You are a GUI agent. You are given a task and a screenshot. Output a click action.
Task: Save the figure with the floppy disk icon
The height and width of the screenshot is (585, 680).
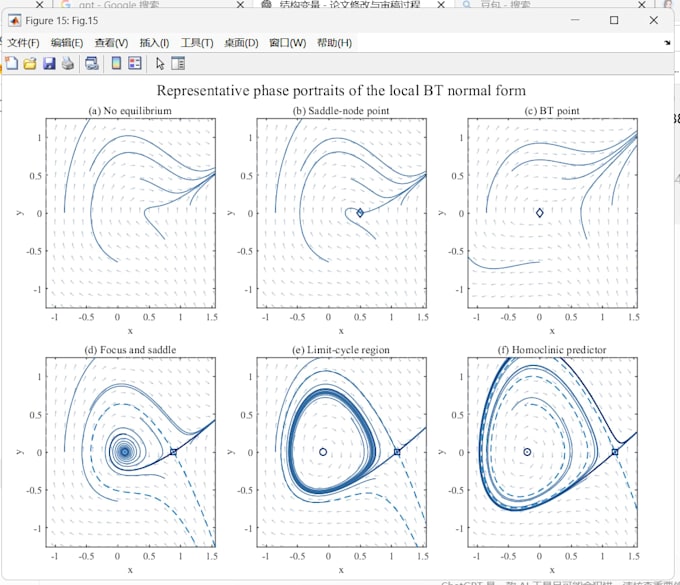(x=49, y=64)
